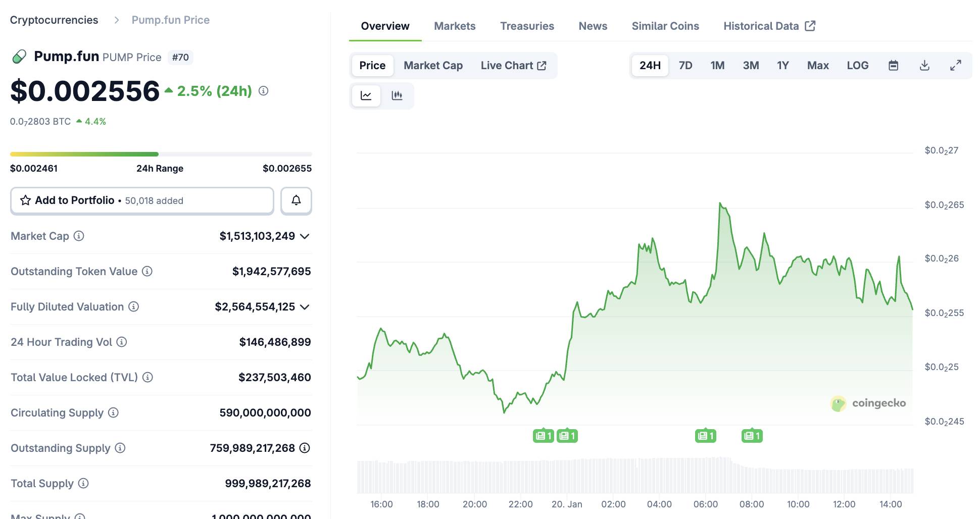This screenshot has height=519, width=980.
Task: Select the 7D time range
Action: pyautogui.click(x=685, y=65)
